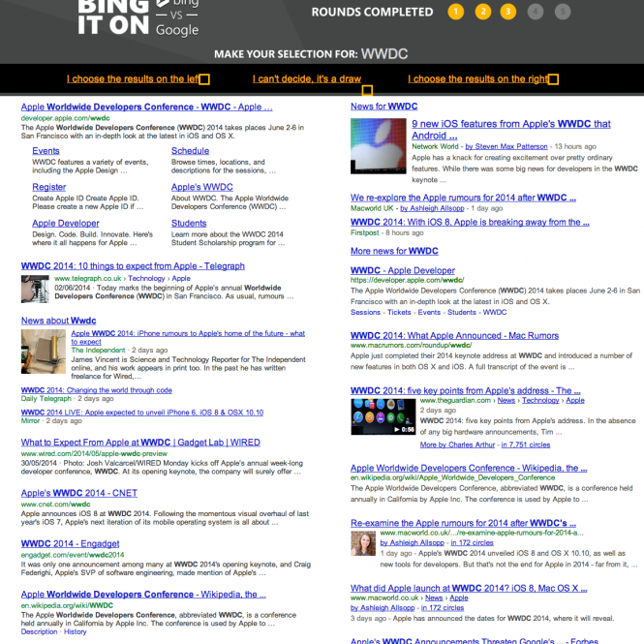
Task: Open the Apple Developer sitelink
Action: 66,223
